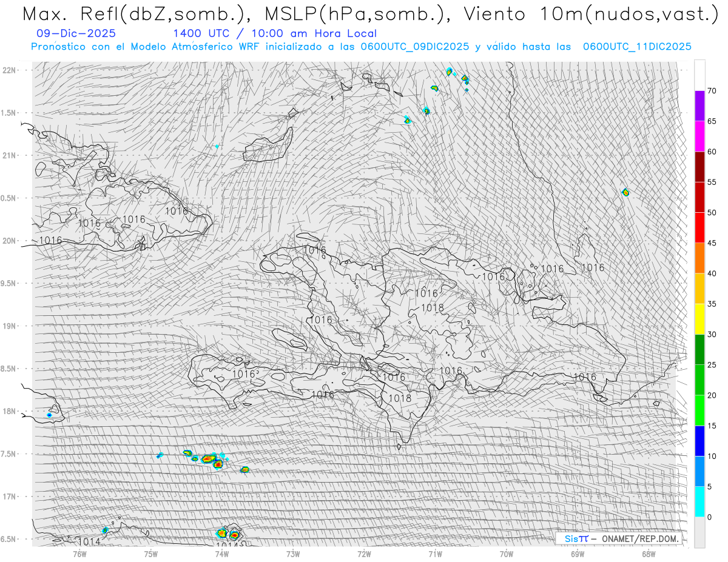This screenshot has width=728, height=562.
Task: Click the light blue 5-10 dBZ swatch
Action: 699,471
